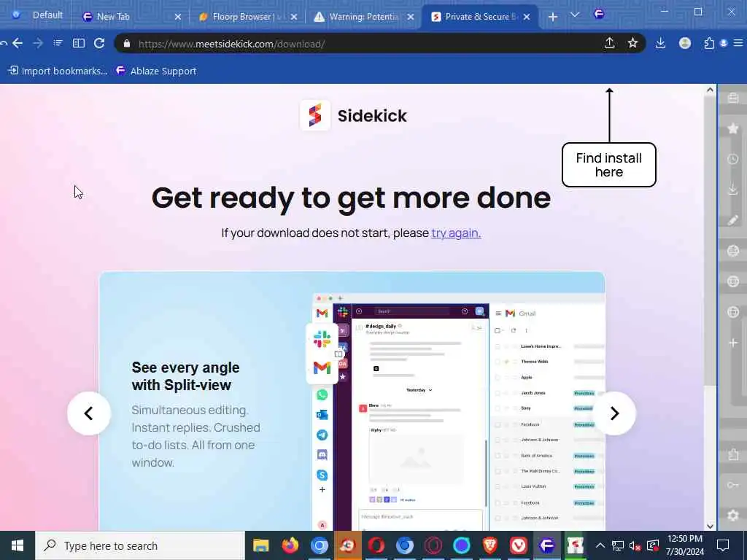
Task: Click scrollbar up arrow
Action: point(710,90)
